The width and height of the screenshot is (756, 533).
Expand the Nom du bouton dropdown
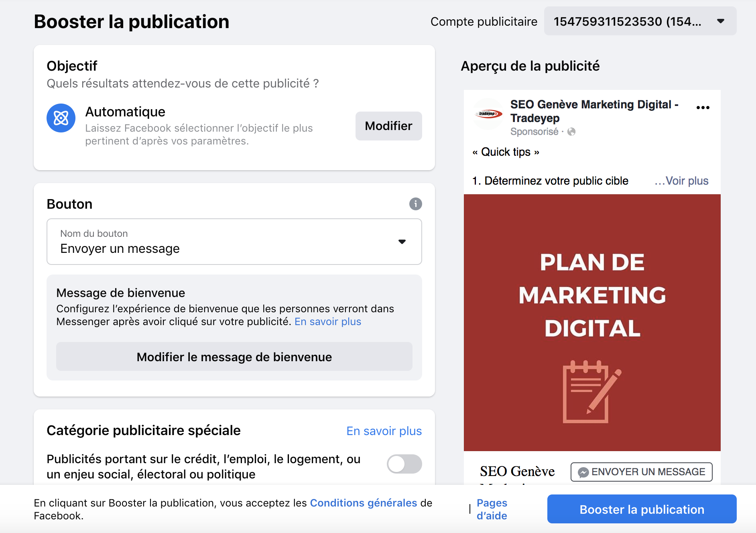[x=234, y=242]
